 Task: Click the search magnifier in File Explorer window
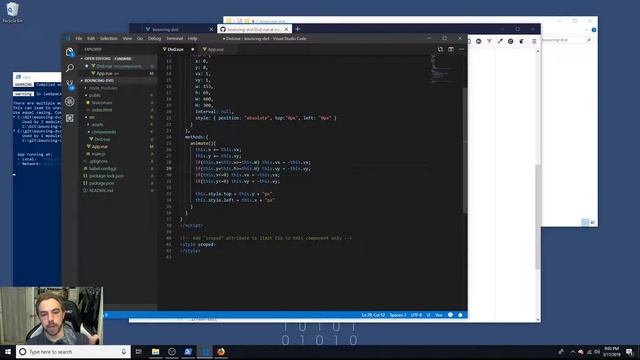click(589, 40)
